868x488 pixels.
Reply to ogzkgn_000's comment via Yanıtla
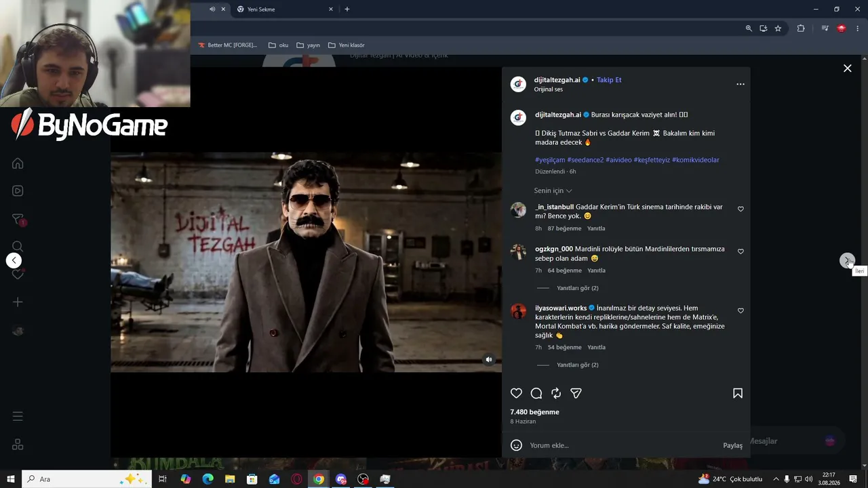pyautogui.click(x=596, y=270)
